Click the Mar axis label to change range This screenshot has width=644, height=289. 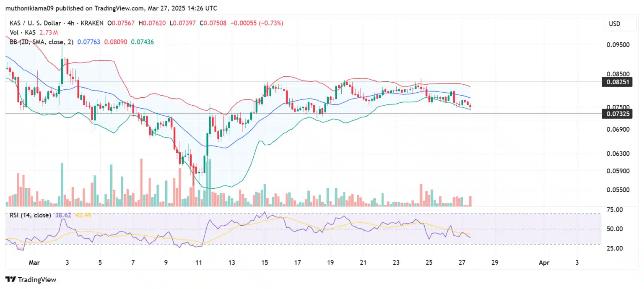click(34, 263)
